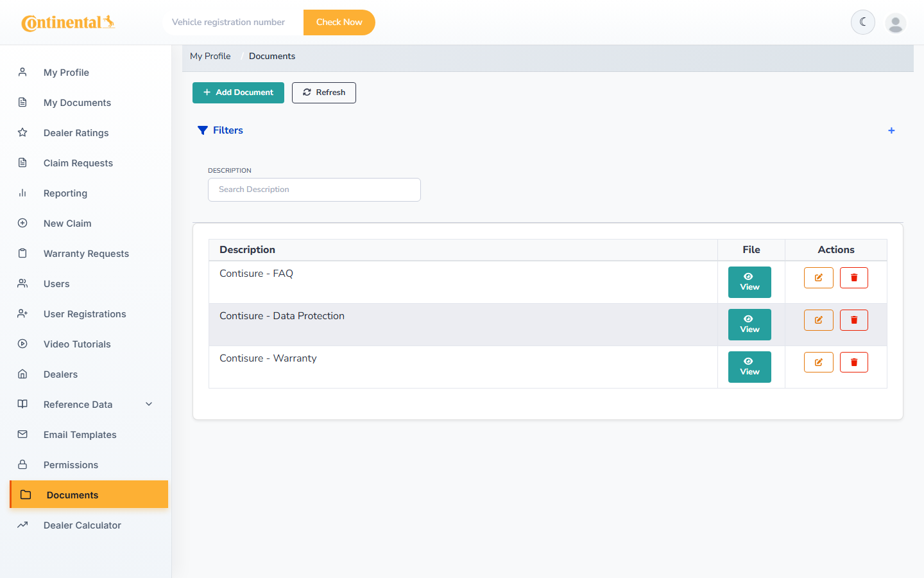The width and height of the screenshot is (924, 578).
Task: Click the Search Description input
Action: tap(314, 189)
